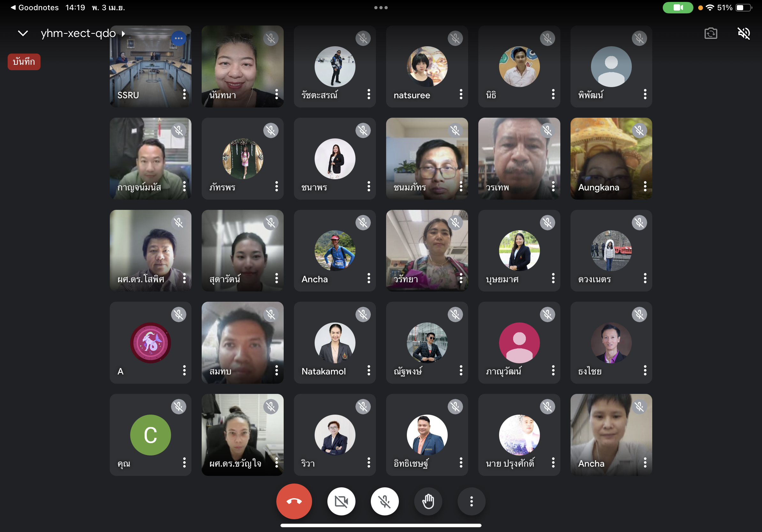The height and width of the screenshot is (532, 762).
Task: Toggle the camera on/off button
Action: (341, 501)
